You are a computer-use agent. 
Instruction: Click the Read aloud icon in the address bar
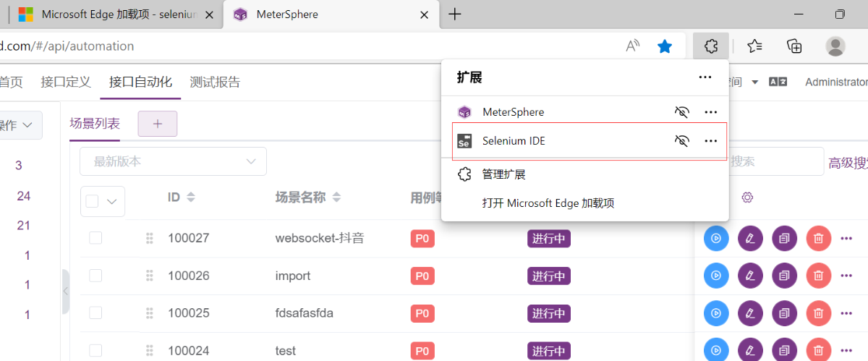coord(633,46)
